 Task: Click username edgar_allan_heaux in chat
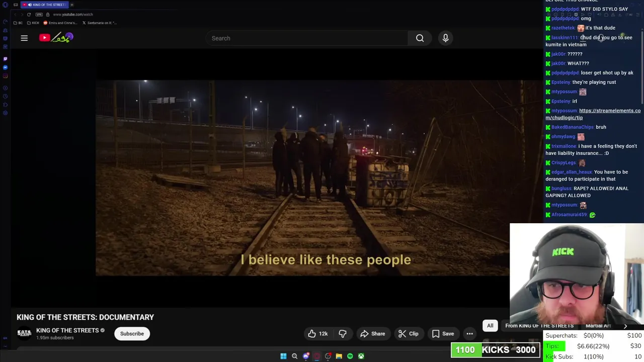pyautogui.click(x=572, y=172)
